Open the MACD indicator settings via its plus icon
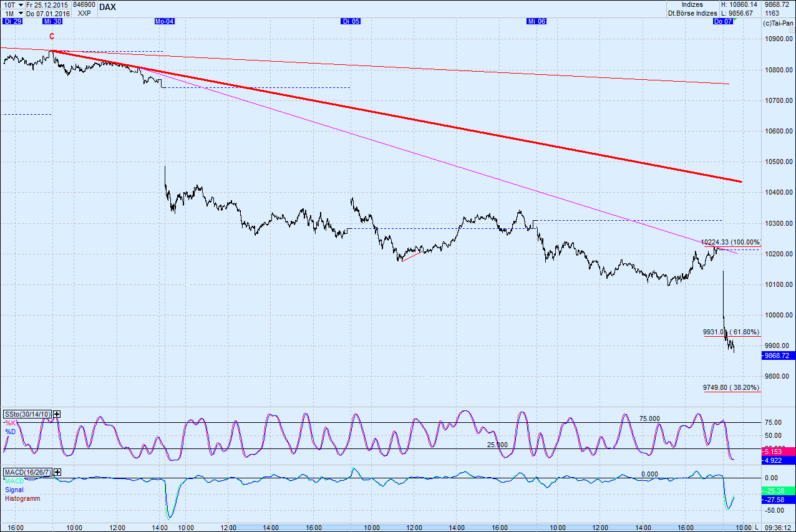This screenshot has width=796, height=532. [x=56, y=472]
